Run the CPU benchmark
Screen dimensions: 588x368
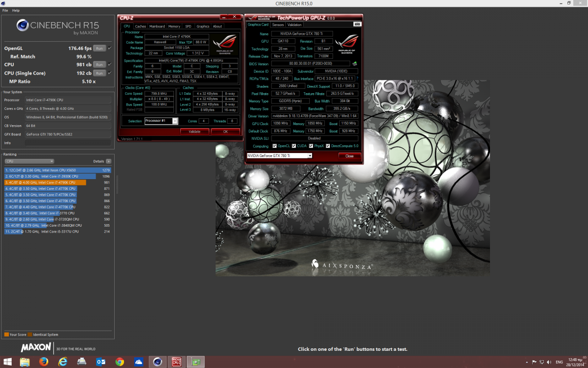point(99,65)
